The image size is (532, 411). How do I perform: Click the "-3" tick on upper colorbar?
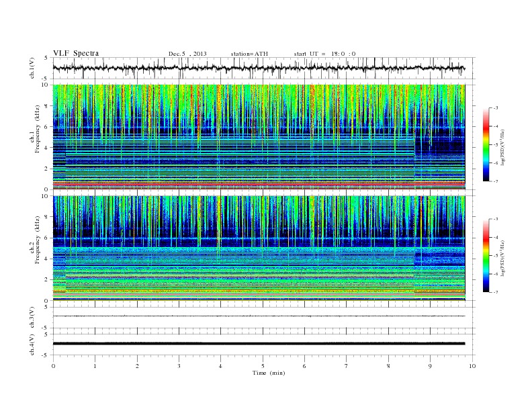click(x=496, y=108)
